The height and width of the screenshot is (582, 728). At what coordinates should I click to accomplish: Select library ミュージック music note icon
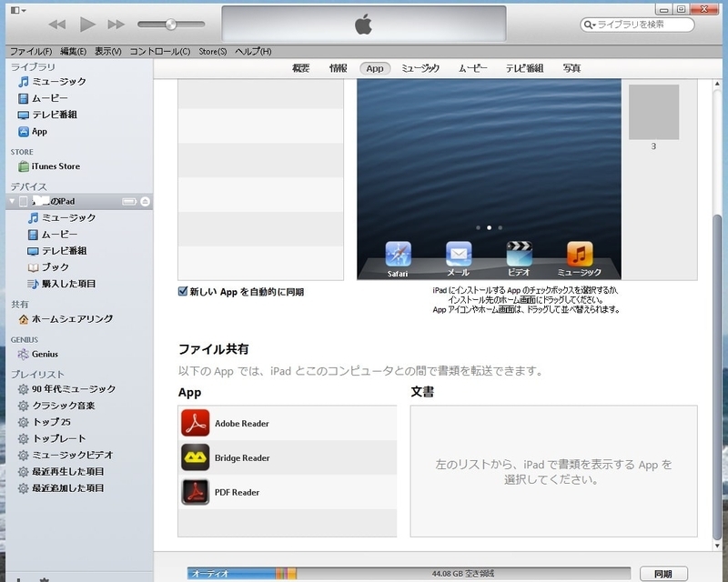point(24,82)
